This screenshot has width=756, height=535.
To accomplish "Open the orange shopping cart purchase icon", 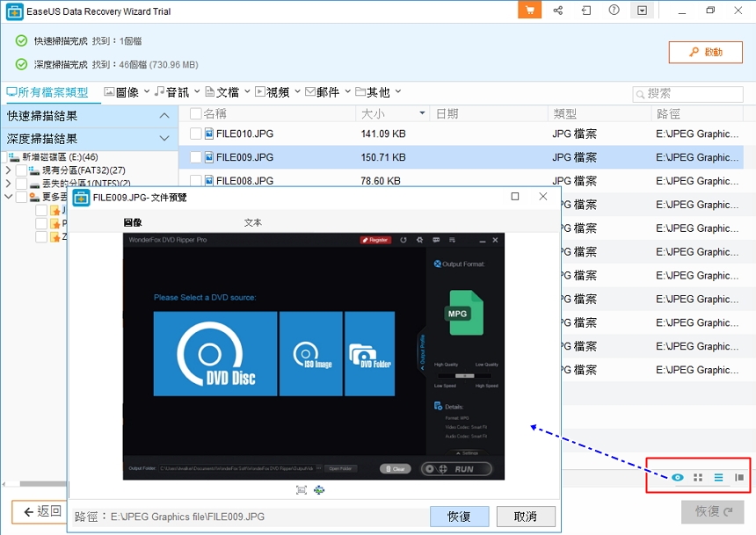I will (529, 11).
